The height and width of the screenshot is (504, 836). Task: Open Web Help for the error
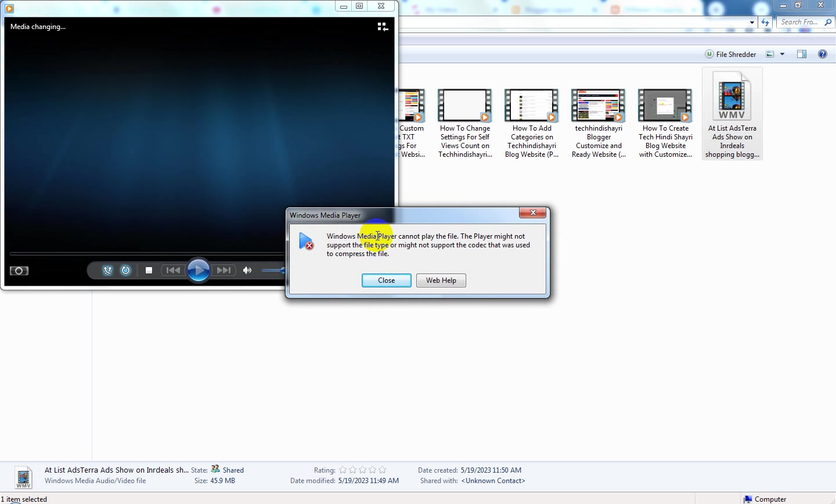pyautogui.click(x=441, y=280)
